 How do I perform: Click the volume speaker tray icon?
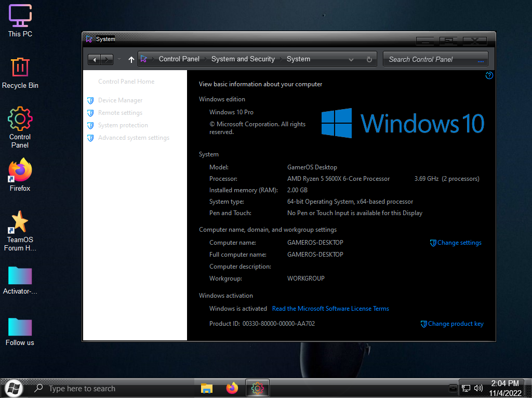click(x=478, y=388)
